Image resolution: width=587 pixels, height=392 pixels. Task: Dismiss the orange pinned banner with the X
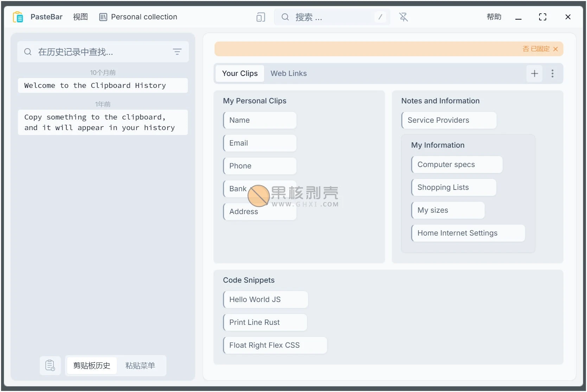[556, 49]
